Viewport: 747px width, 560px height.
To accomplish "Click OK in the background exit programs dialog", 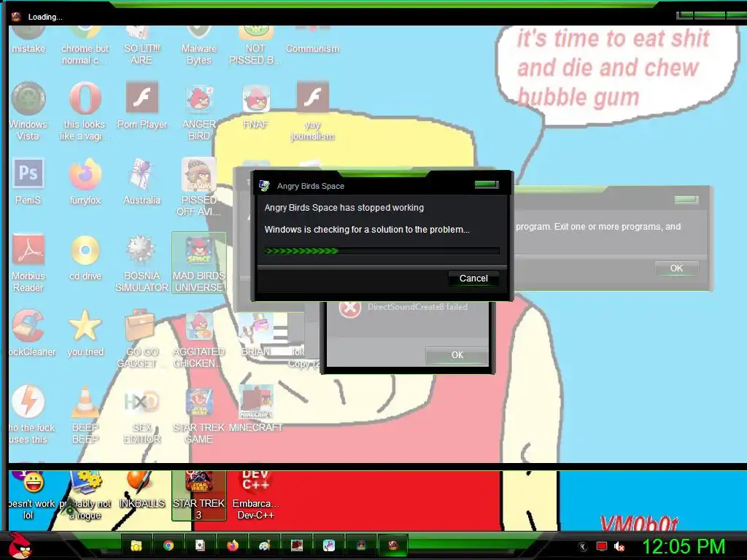I will 676,268.
